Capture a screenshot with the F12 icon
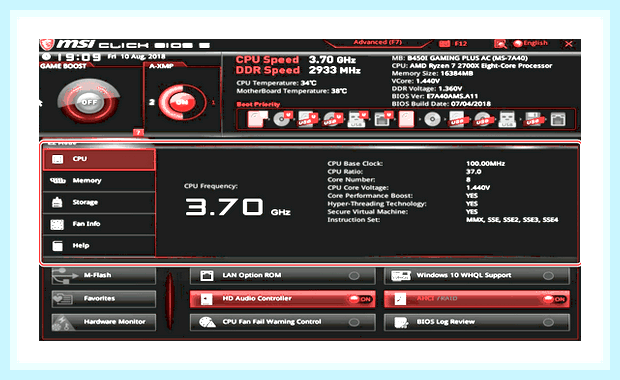This screenshot has height=380, width=620. pos(453,43)
